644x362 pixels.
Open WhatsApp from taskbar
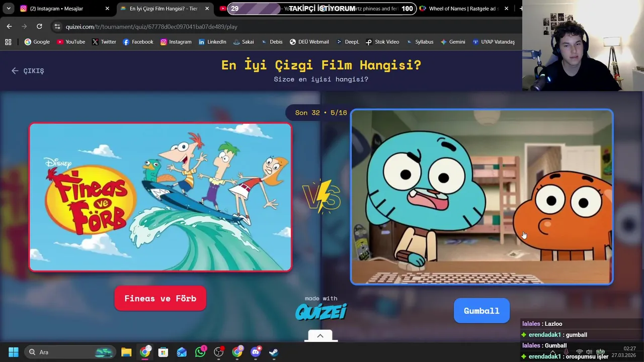pyautogui.click(x=200, y=352)
